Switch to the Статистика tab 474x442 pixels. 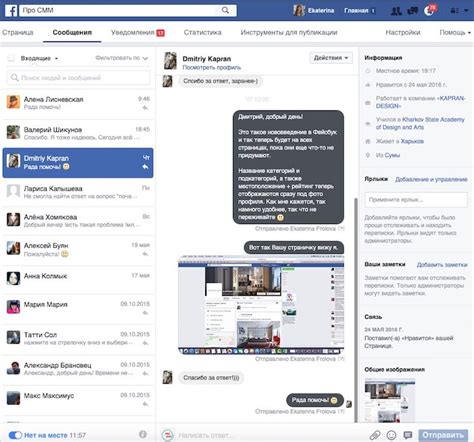tap(202, 32)
